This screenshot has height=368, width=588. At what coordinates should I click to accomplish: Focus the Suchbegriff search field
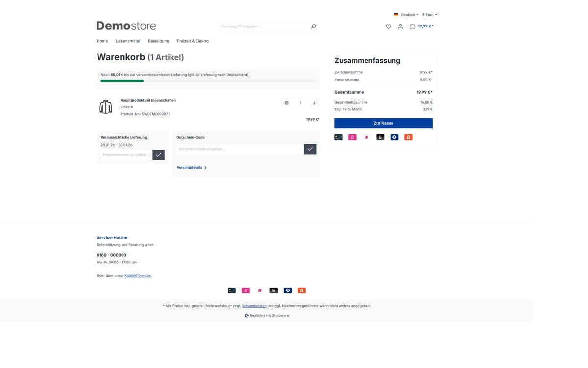[265, 26]
